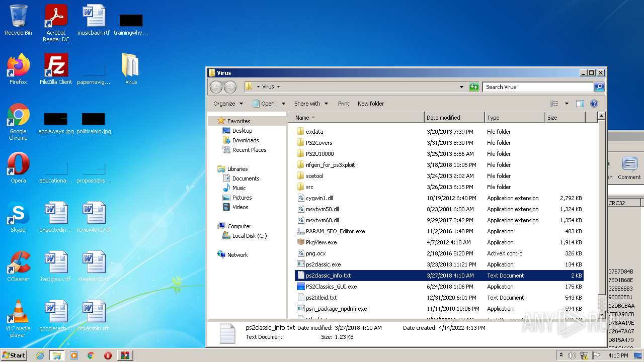
Task: Refresh the Virus folder view
Action: [x=474, y=87]
